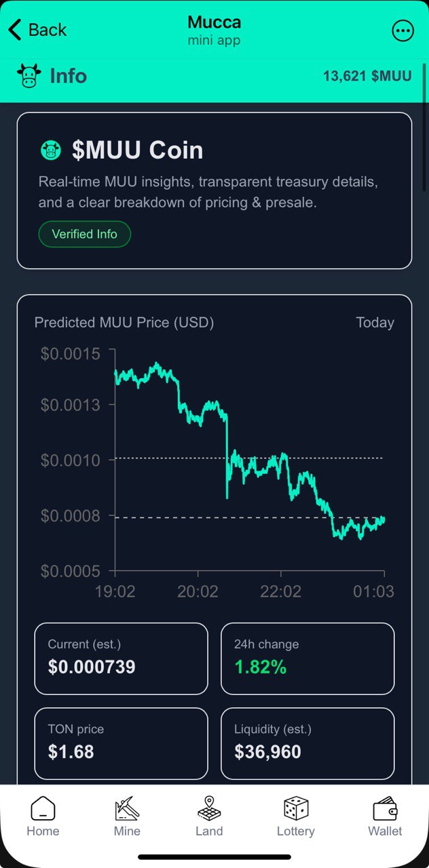429x868 pixels.
Task: Tap the Mucca mini app title
Action: (214, 30)
